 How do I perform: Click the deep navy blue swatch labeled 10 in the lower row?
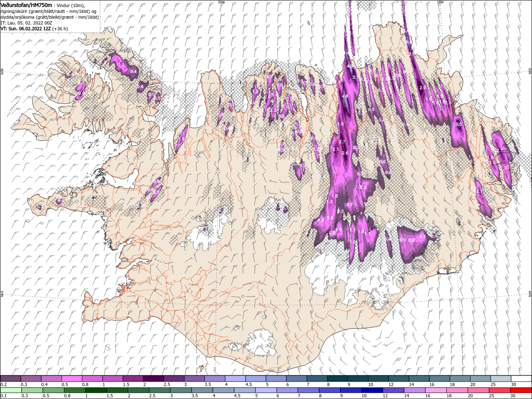(x=372, y=390)
